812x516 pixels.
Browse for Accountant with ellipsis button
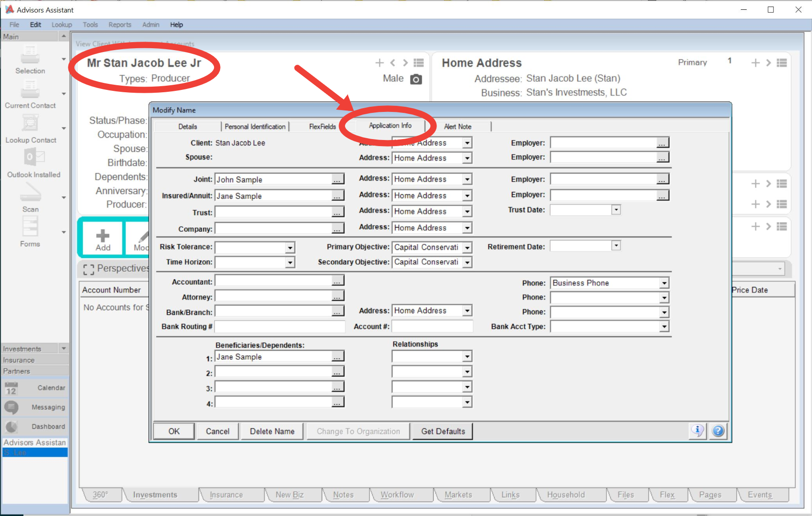[x=337, y=281]
